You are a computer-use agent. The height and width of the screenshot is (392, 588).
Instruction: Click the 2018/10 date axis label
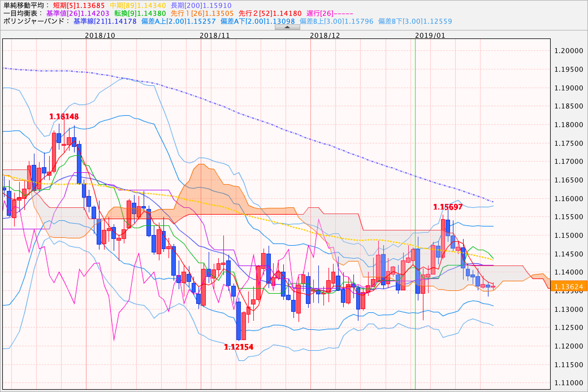tap(100, 36)
